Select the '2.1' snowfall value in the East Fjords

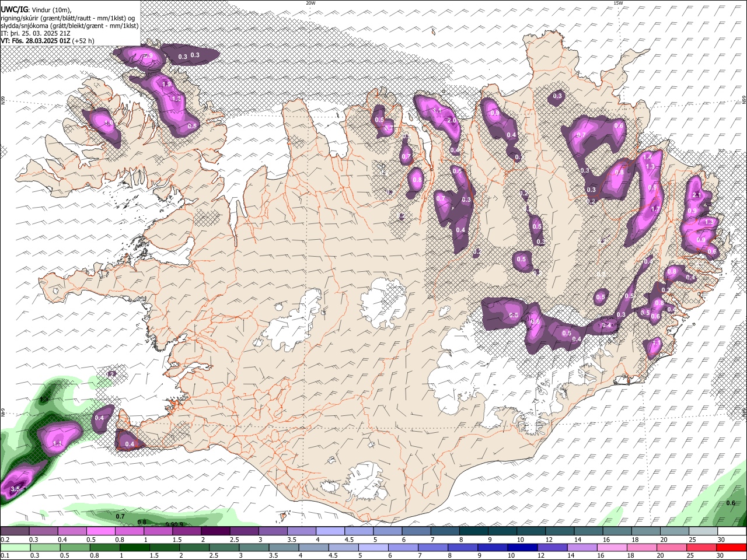tap(696, 195)
